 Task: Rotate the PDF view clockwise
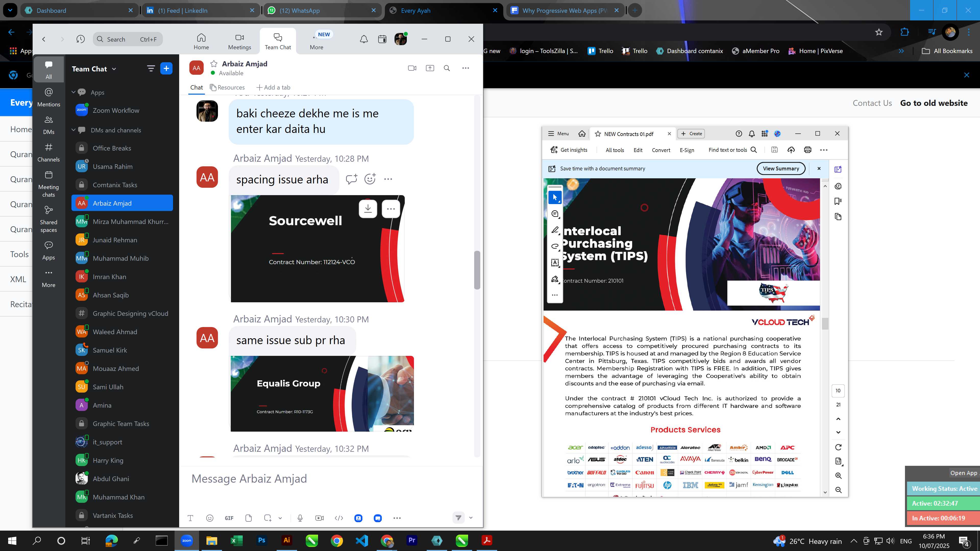pos(838,447)
